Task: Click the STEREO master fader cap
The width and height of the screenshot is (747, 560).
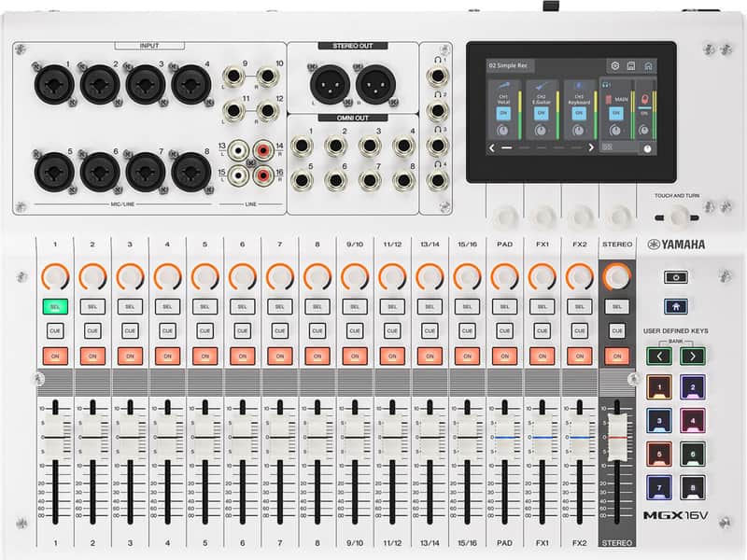Action: point(617,437)
